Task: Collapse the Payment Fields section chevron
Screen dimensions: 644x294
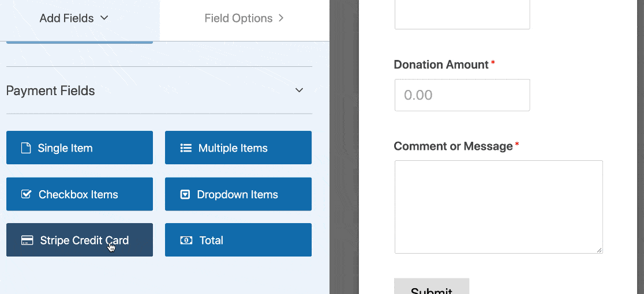Action: (299, 91)
